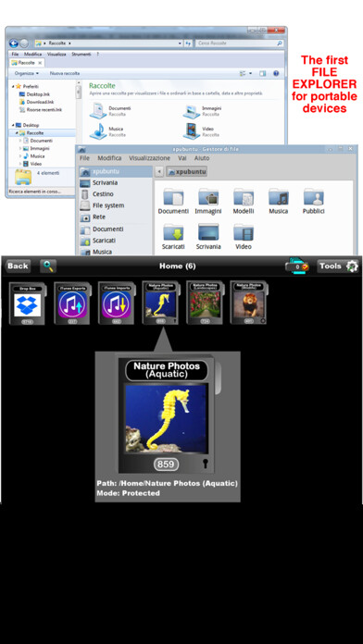This screenshot has width=363, height=644.
Task: Click the Windows Explorer help question-mark icon
Action: (x=276, y=73)
